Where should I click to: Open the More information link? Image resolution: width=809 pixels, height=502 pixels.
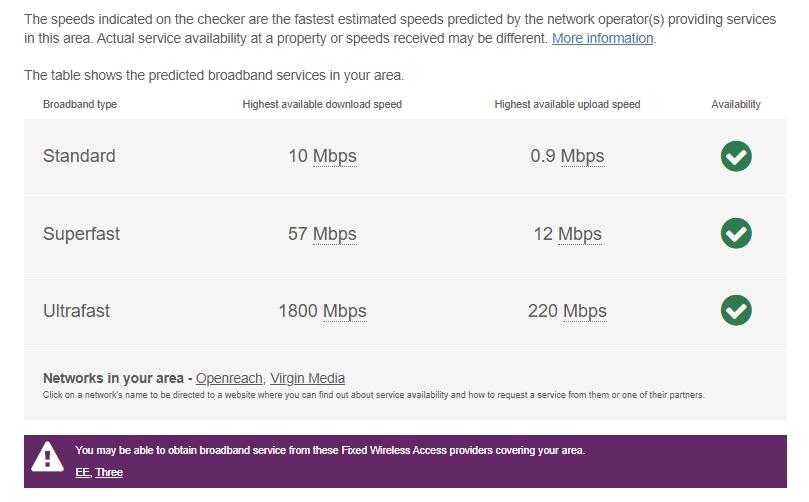pos(602,38)
